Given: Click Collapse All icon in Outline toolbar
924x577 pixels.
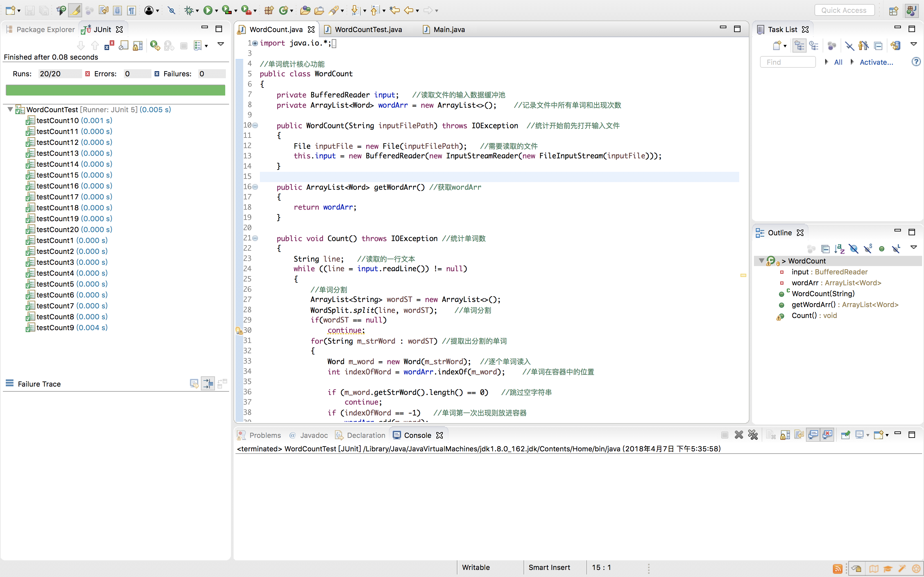Looking at the screenshot, I should (825, 249).
